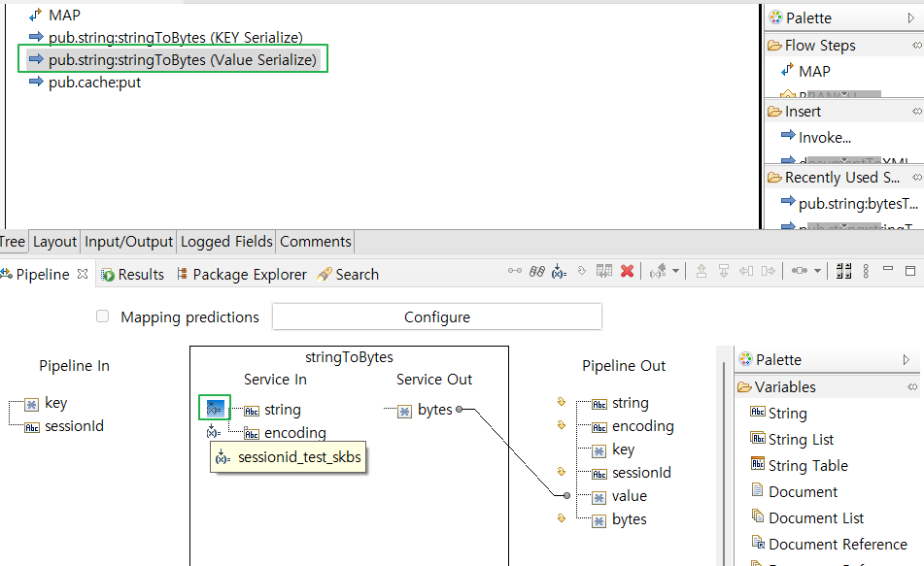Expand the top Palette arrow
924x566 pixels.
pyautogui.click(x=909, y=17)
